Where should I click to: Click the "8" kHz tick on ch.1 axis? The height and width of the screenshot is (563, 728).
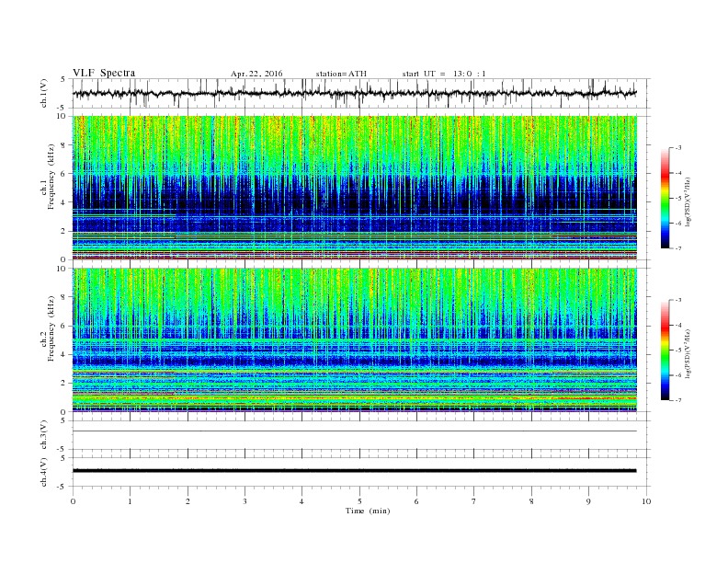[x=63, y=145]
